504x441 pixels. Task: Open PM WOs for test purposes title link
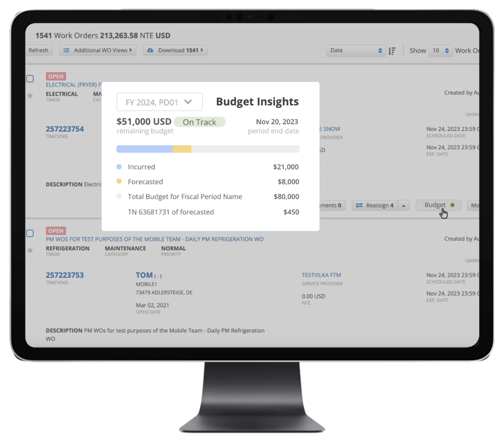(x=154, y=239)
